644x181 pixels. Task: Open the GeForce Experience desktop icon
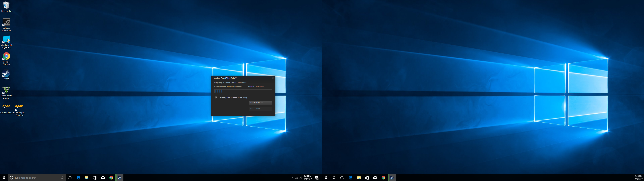pos(6,22)
